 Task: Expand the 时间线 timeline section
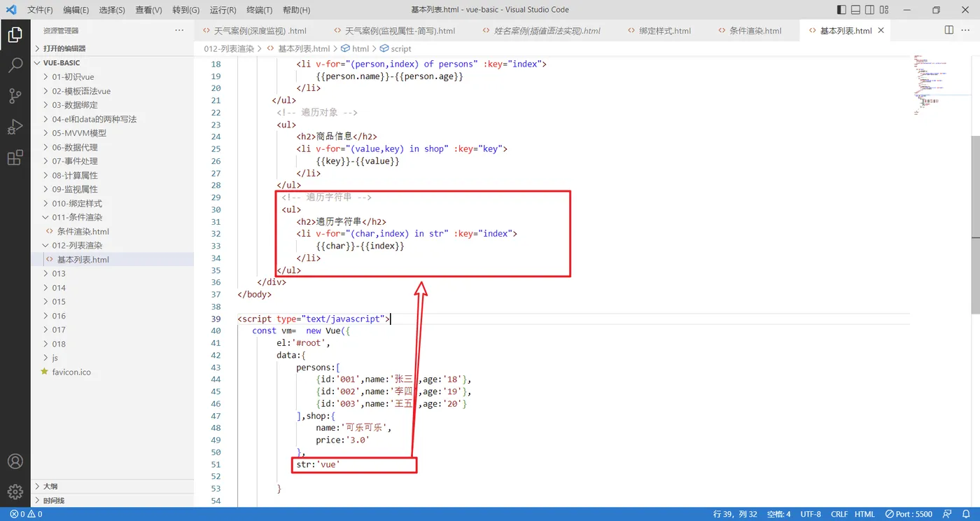coord(112,501)
